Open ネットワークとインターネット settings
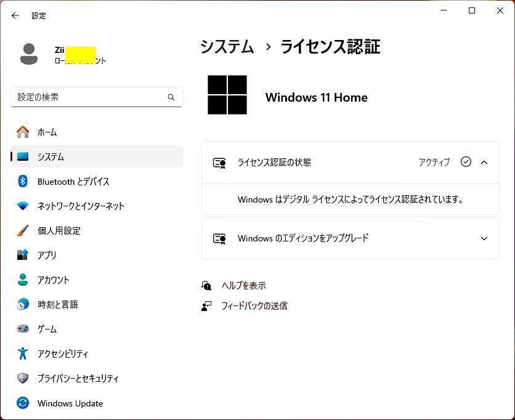This screenshot has width=515, height=420. [22, 206]
